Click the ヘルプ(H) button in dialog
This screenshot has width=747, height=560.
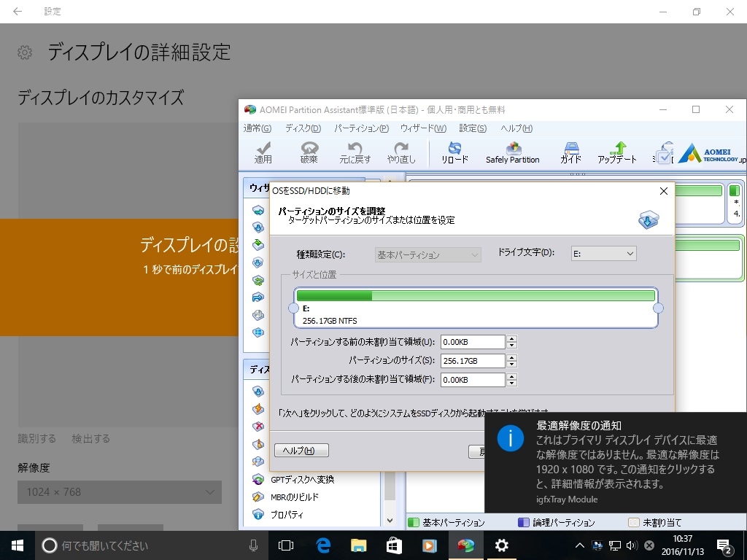click(301, 451)
